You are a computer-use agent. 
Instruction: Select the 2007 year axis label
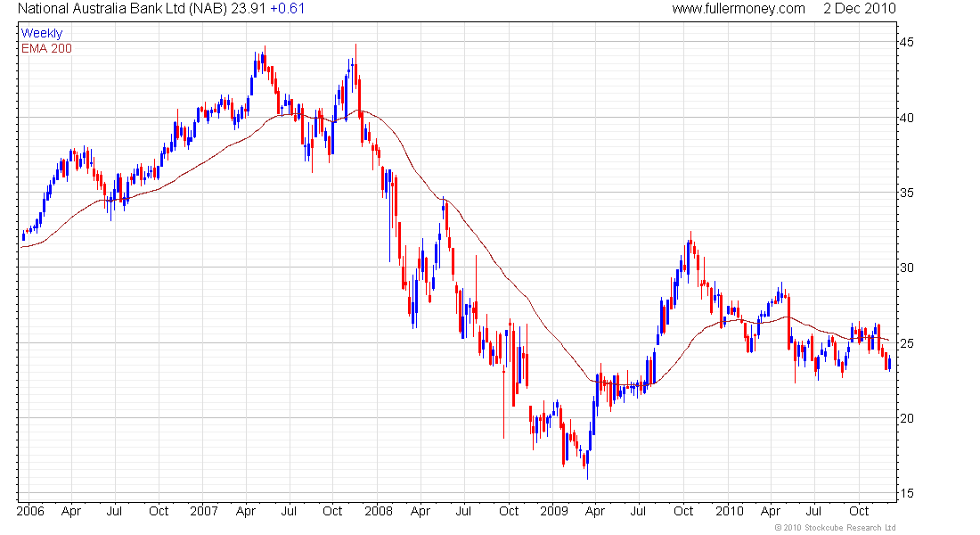point(204,511)
